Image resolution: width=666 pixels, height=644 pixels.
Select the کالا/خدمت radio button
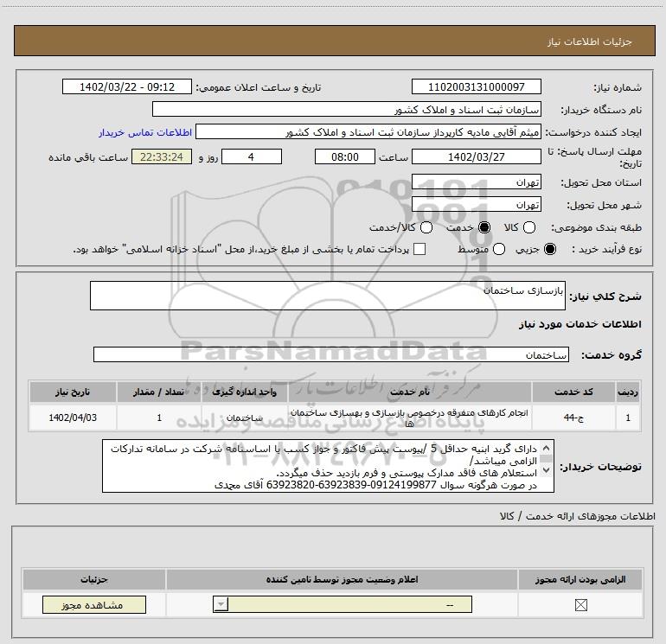pos(426,227)
